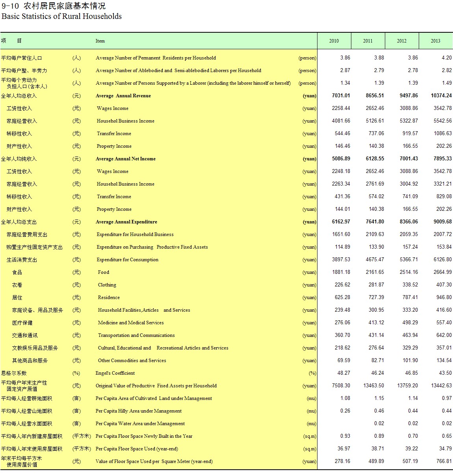Click 'Per Capita Hilly Area under Management'
Image resolution: width=453 pixels, height=476 pixels.
pyautogui.click(x=139, y=411)
